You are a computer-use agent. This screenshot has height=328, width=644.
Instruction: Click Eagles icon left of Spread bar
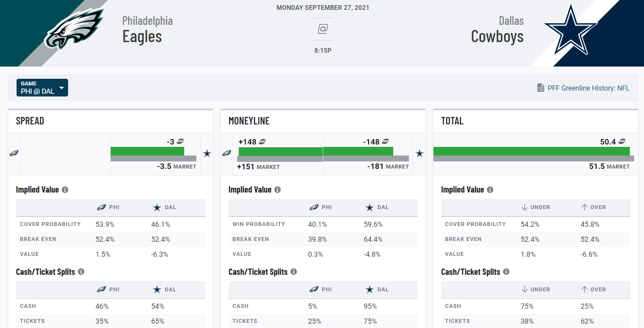pyautogui.click(x=14, y=153)
